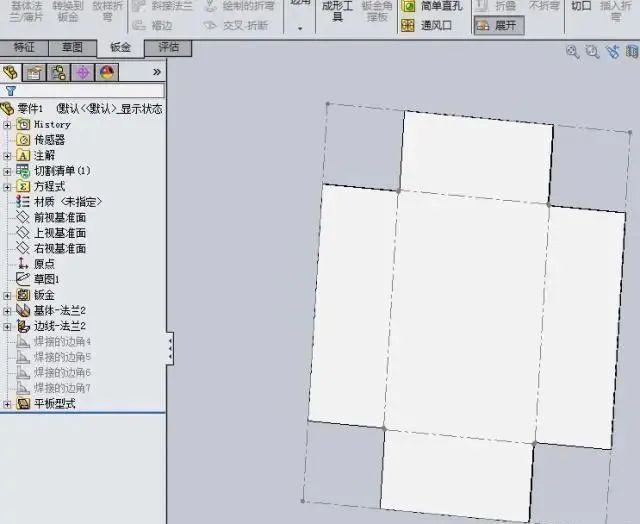Screen dimensions: 640x524
Task: Open the PropertyManager tab icon
Action: coord(34,73)
